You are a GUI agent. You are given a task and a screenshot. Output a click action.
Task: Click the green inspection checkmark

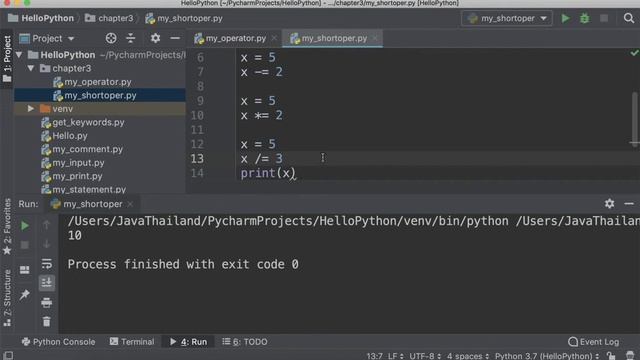click(x=634, y=53)
